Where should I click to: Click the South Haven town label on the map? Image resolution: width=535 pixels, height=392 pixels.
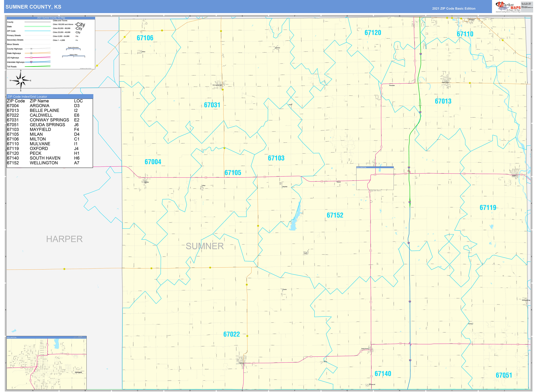tap(365, 349)
